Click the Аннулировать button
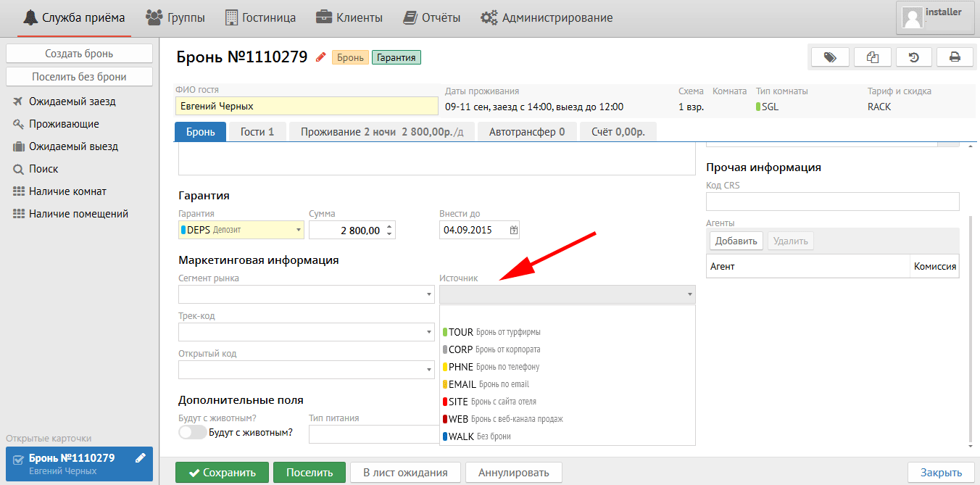The image size is (980, 485). pos(513,473)
